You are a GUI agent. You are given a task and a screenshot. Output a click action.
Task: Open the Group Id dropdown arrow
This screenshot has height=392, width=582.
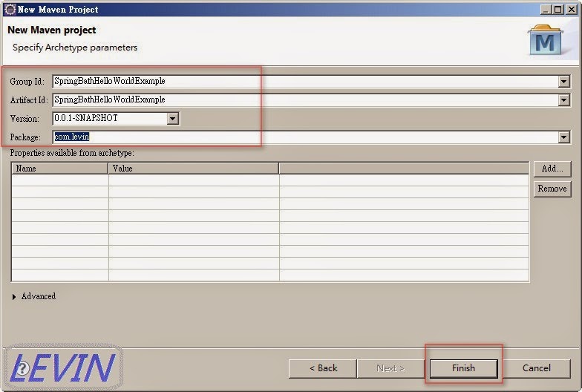pos(564,82)
